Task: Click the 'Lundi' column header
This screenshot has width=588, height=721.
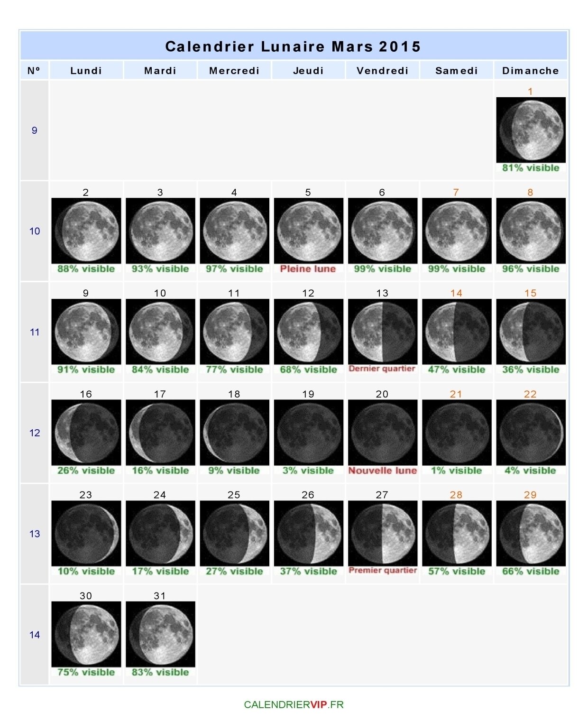Action: [86, 70]
